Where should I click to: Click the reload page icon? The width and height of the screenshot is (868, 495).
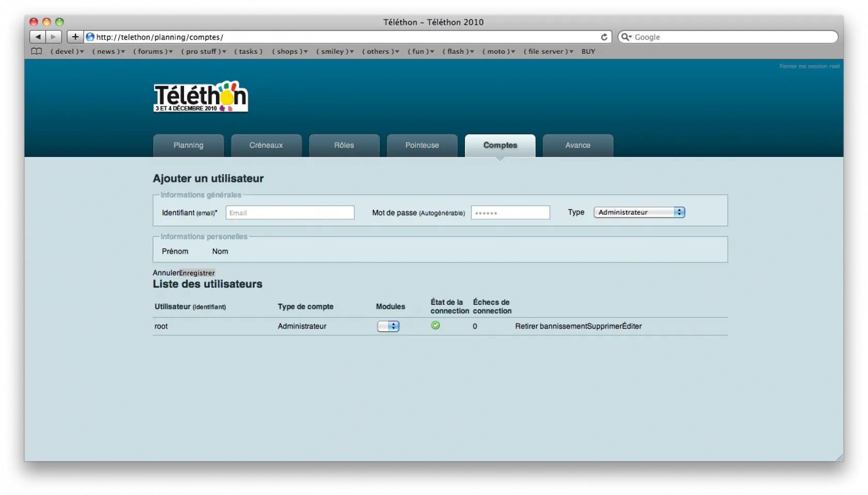point(604,37)
